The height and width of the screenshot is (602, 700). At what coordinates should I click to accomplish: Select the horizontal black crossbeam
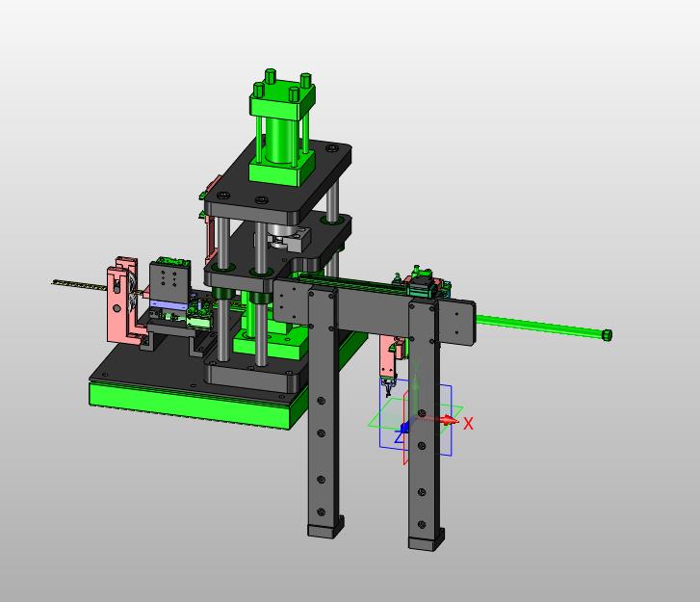point(375,310)
